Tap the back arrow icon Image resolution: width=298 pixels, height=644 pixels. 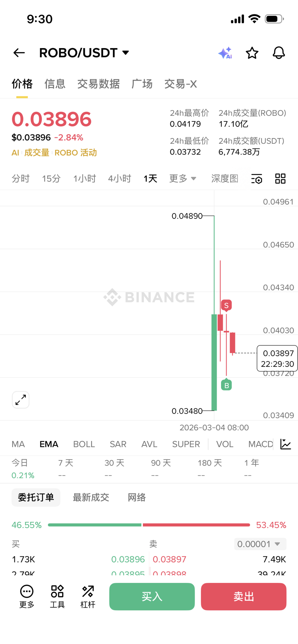click(19, 53)
